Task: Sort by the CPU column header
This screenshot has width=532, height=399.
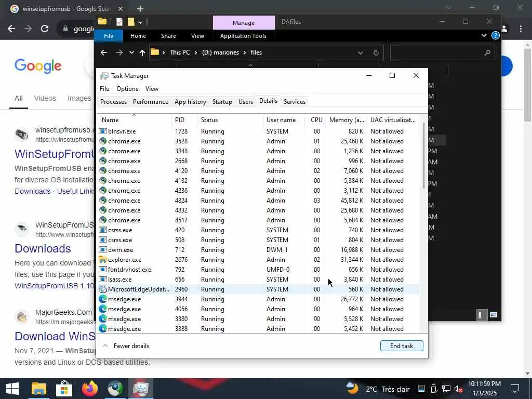Action: tap(315, 120)
